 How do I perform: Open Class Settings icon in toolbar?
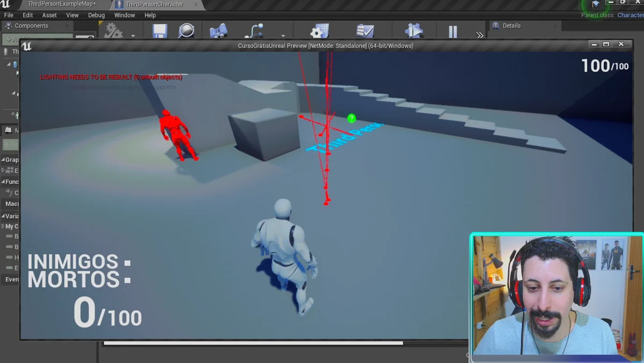point(320,31)
